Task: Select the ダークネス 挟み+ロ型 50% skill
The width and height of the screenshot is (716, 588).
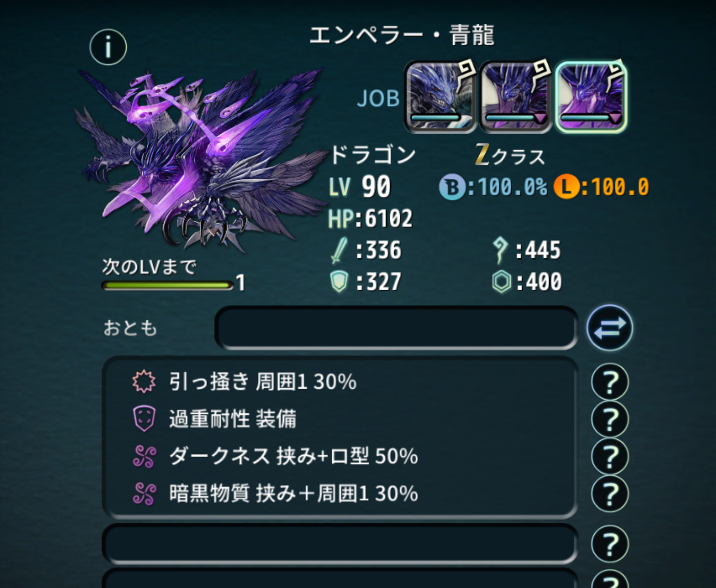Action: pos(339,457)
